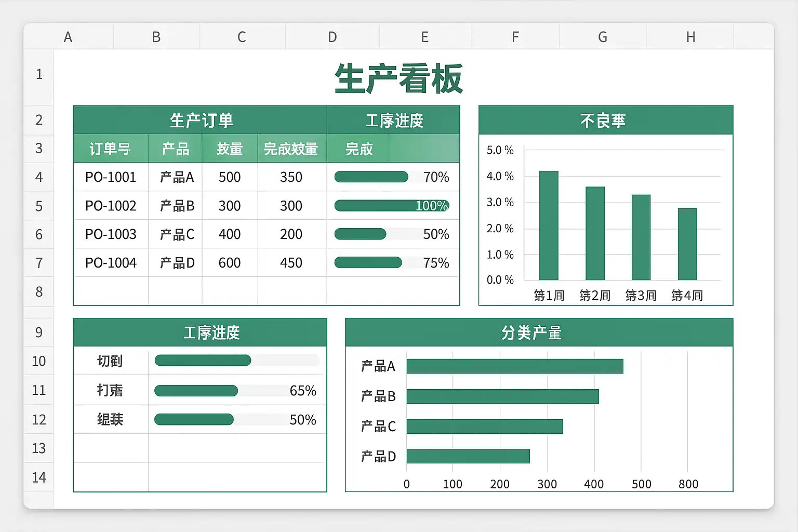Image resolution: width=798 pixels, height=532 pixels.
Task: Select order cell PO-1002
Action: 111,206
